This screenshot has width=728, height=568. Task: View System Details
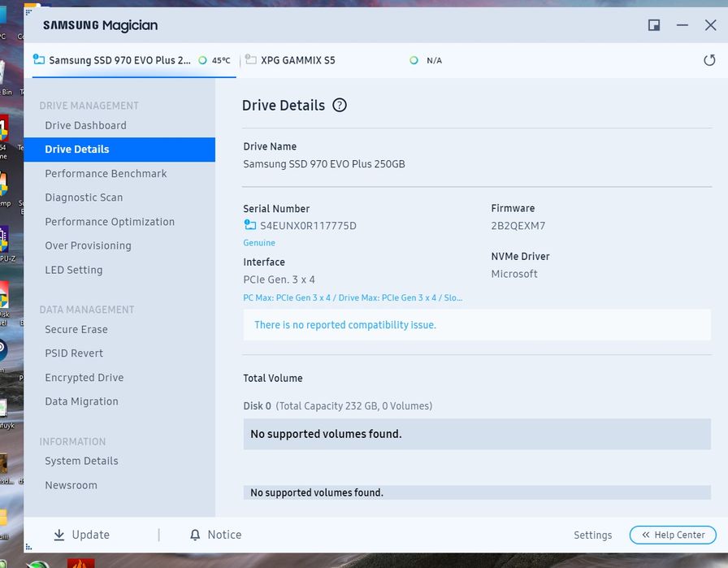pyautogui.click(x=82, y=461)
